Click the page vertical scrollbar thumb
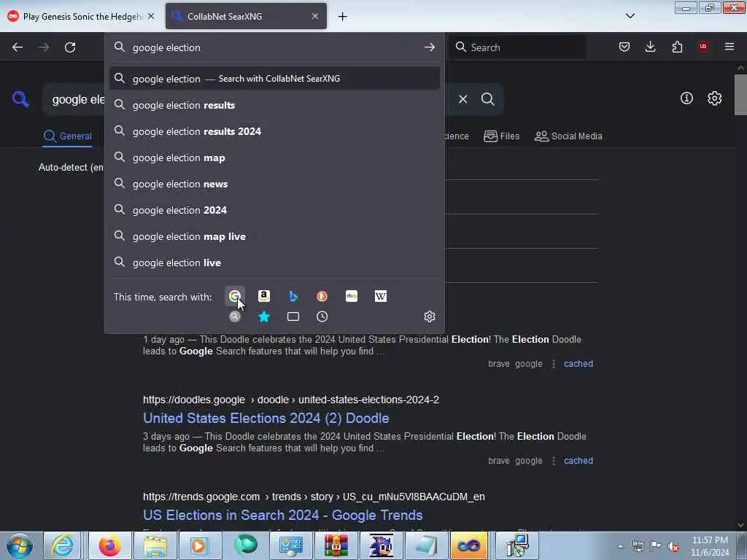Viewport: 747px width, 560px height. point(740,94)
